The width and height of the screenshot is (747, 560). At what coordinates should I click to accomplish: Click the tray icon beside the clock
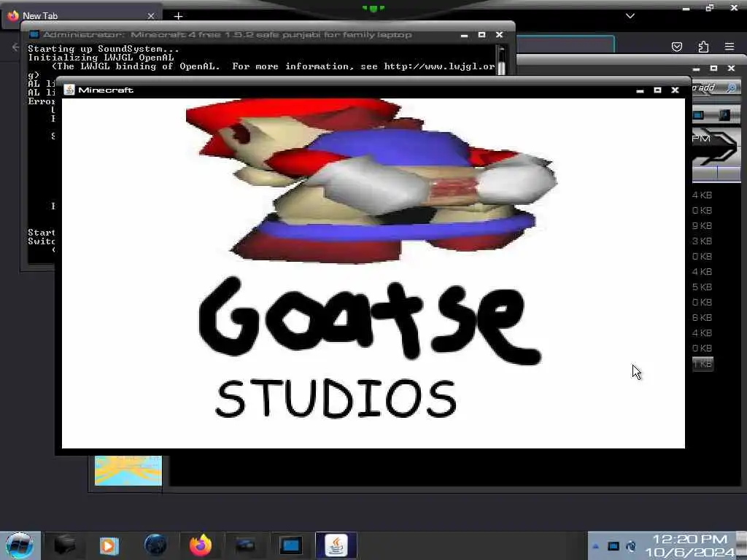coord(631,546)
